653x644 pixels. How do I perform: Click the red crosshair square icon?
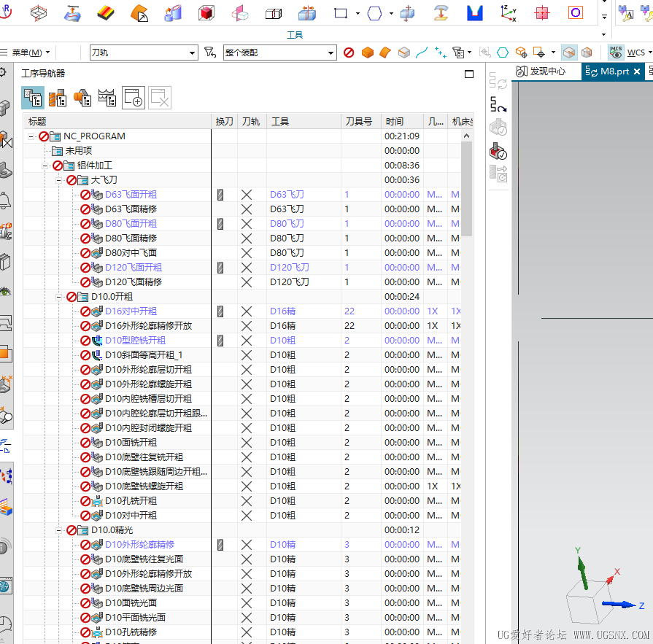542,13
